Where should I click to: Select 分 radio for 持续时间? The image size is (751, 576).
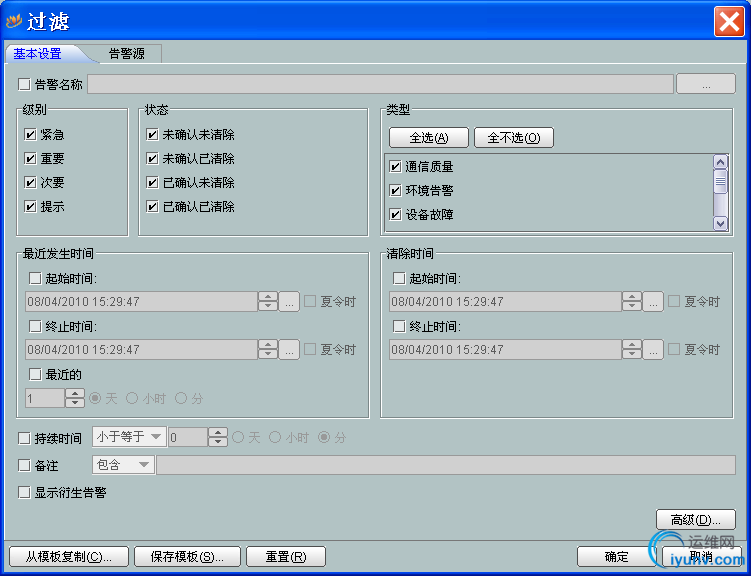pyautogui.click(x=324, y=437)
